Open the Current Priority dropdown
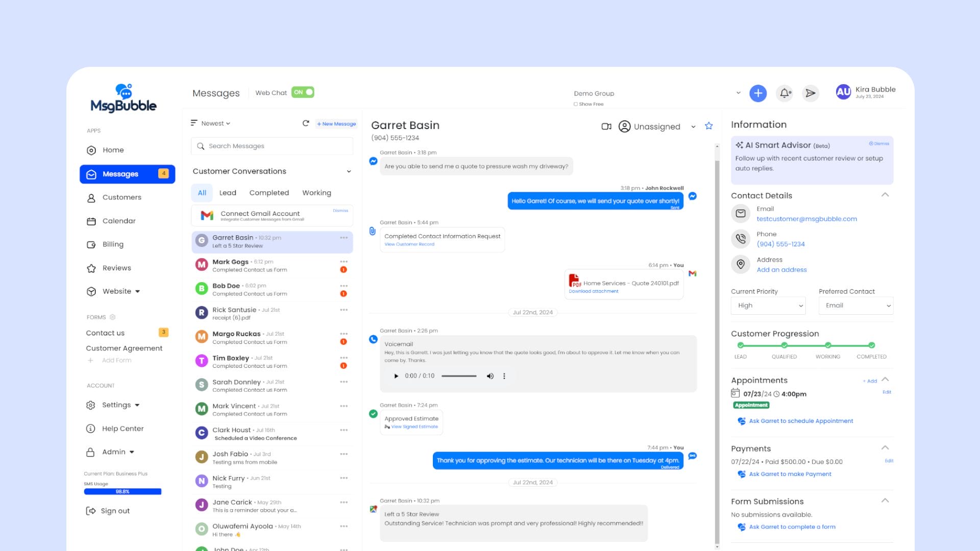The height and width of the screenshot is (551, 980). [768, 306]
